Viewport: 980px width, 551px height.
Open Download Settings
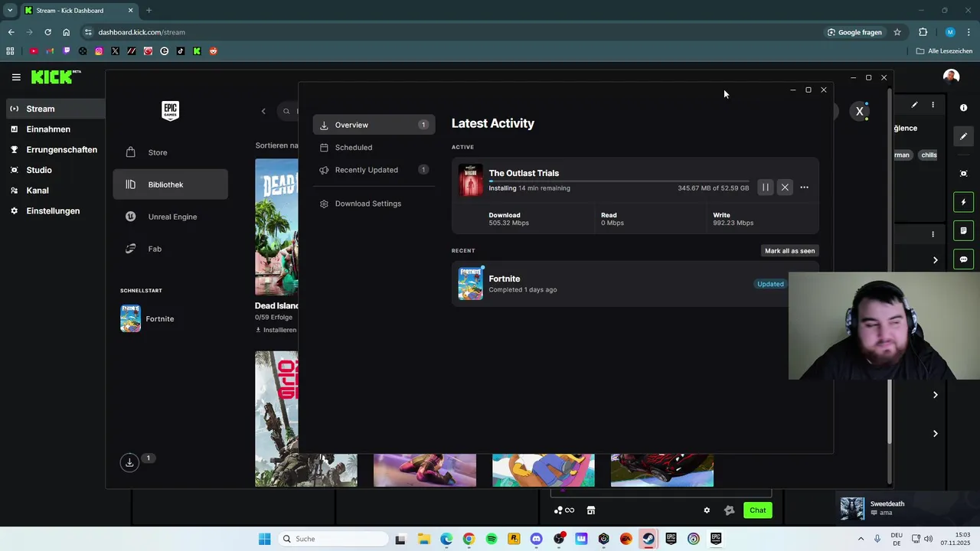pos(374,204)
